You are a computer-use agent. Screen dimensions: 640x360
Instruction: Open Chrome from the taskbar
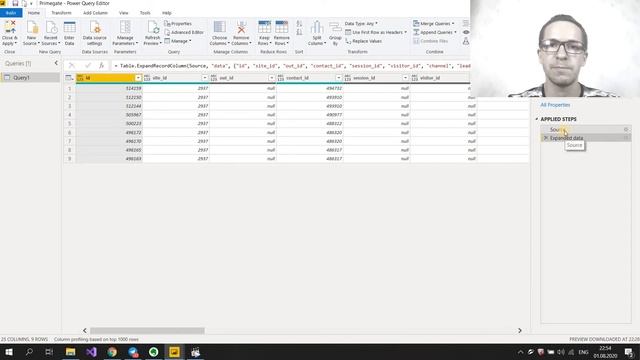pyautogui.click(x=112, y=352)
